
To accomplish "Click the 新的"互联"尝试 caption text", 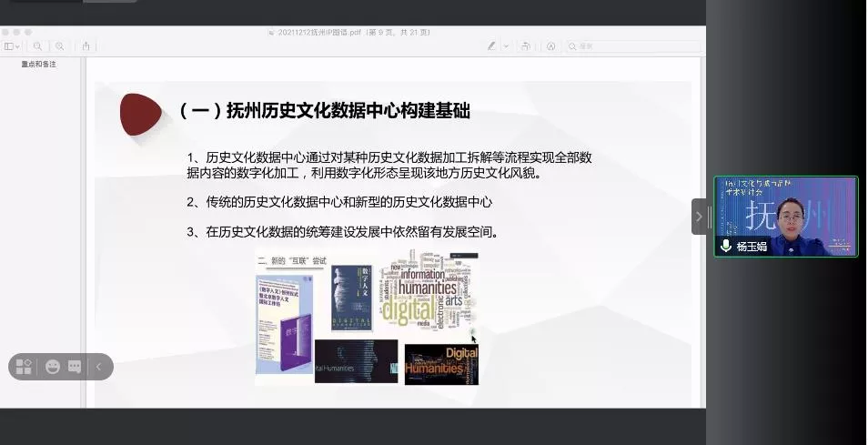I will 292,260.
